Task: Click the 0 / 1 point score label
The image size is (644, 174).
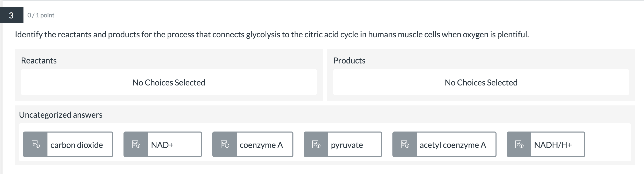Action: 41,15
